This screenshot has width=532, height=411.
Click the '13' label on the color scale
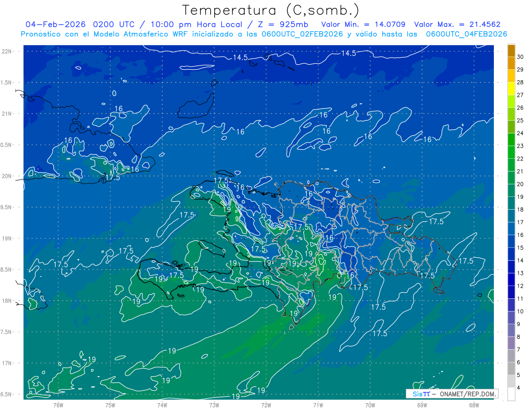coord(520,273)
